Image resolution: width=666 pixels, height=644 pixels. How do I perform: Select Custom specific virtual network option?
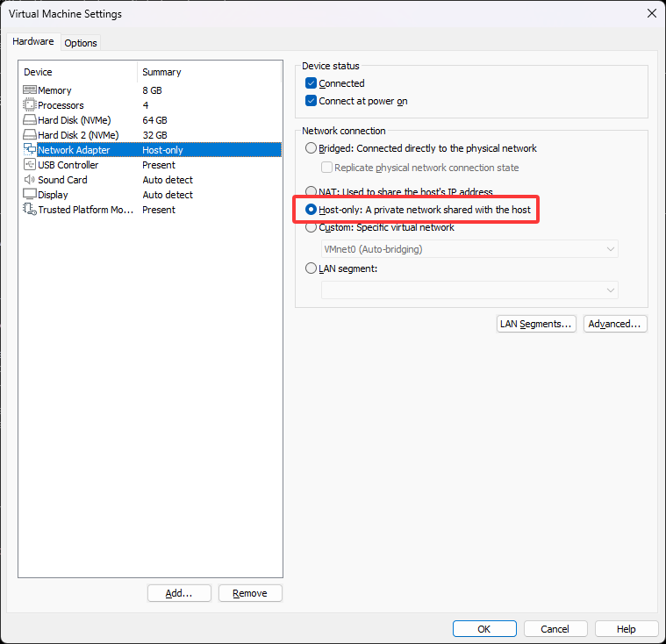(311, 227)
